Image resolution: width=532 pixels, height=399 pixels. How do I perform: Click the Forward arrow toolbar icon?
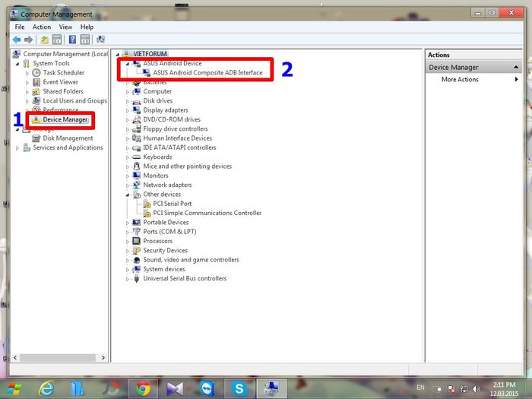pyautogui.click(x=29, y=40)
